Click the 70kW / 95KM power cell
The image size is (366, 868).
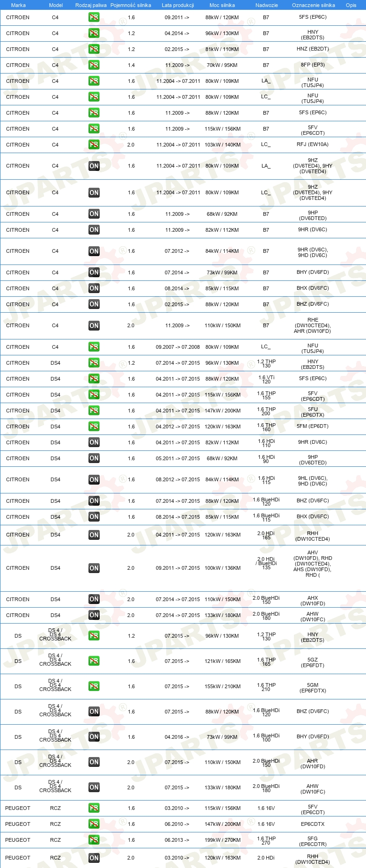(x=222, y=65)
